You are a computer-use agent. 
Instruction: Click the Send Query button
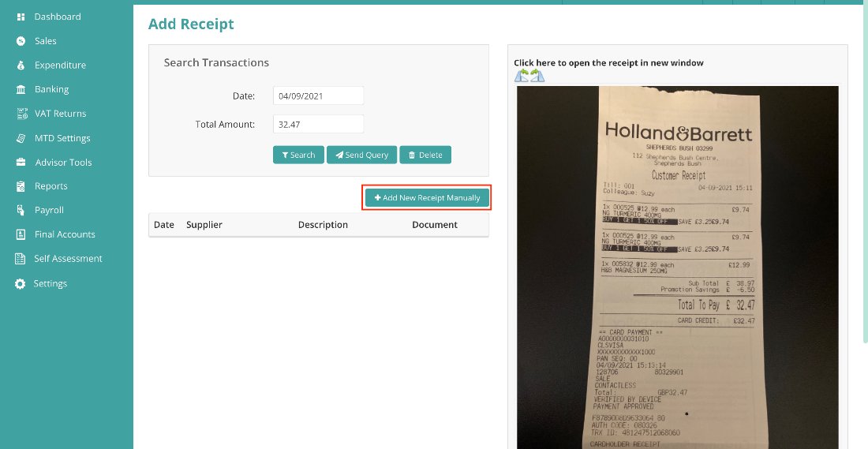click(x=361, y=155)
